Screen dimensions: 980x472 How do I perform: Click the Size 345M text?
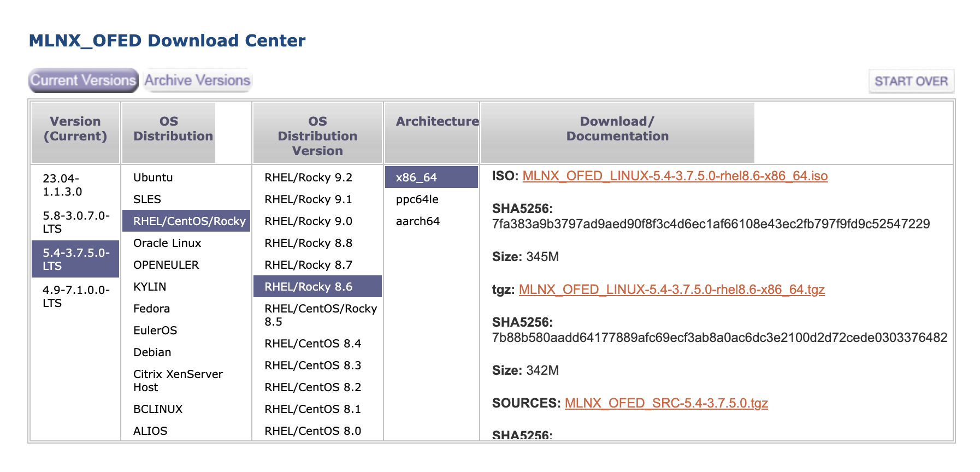[x=526, y=257]
